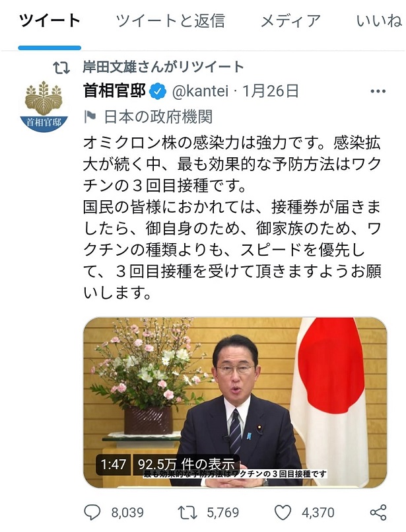The width and height of the screenshot is (406, 532).
Task: Tap the 92.5万 件の表示 view count
Action: 186,464
